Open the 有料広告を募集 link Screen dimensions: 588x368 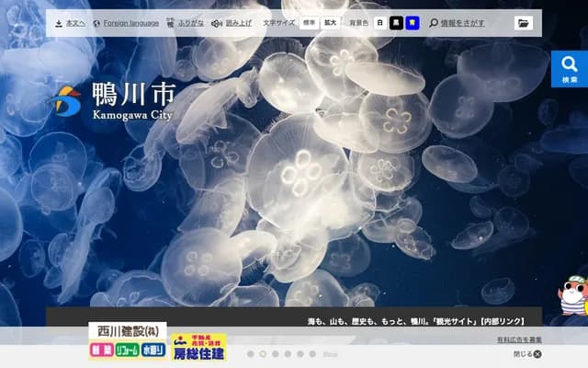519,339
